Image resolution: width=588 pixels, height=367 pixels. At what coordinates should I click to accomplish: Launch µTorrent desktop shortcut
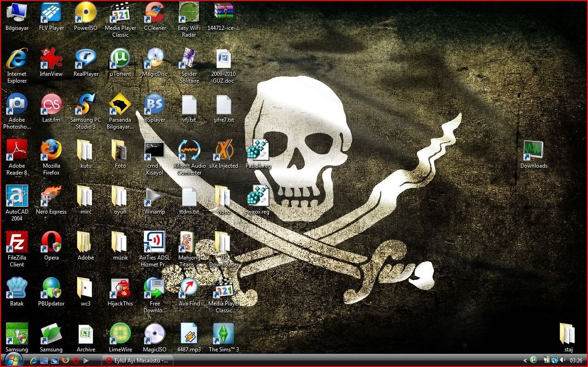[120, 62]
